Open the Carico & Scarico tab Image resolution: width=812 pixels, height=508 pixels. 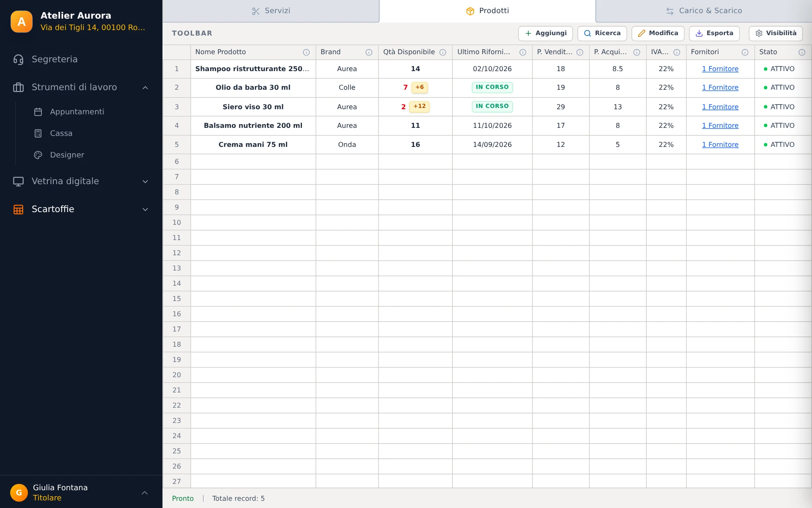[704, 11]
